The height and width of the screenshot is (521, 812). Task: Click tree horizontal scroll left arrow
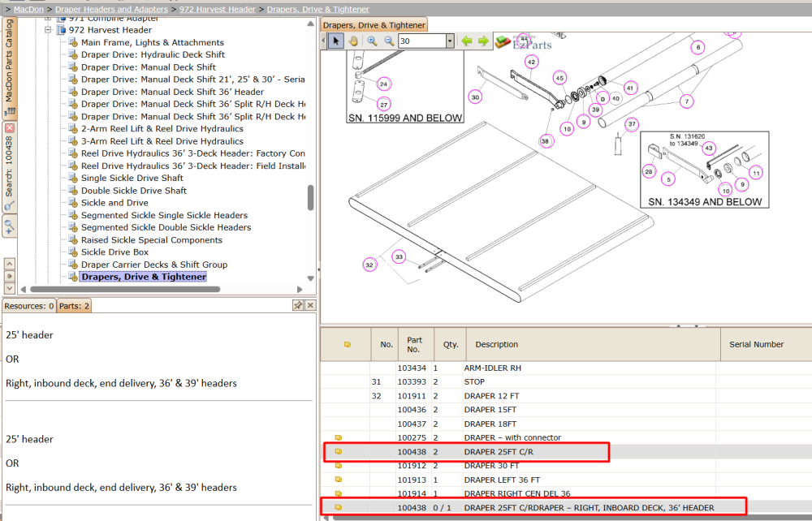[24, 289]
